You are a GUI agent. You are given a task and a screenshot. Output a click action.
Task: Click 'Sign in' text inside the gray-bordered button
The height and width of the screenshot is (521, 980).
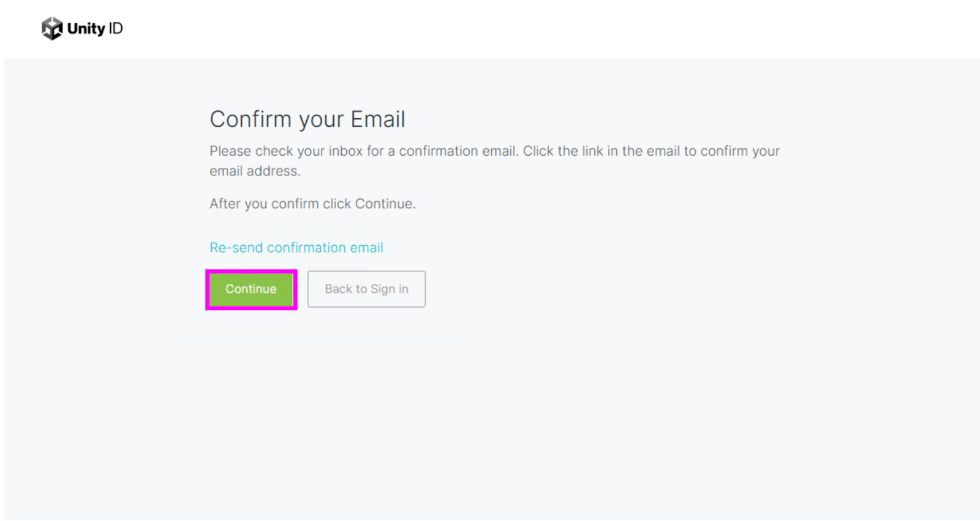point(390,289)
